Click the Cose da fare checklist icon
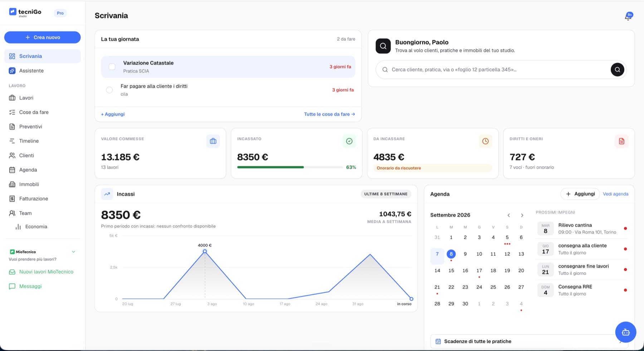Image resolution: width=644 pixels, height=351 pixels. click(x=12, y=112)
